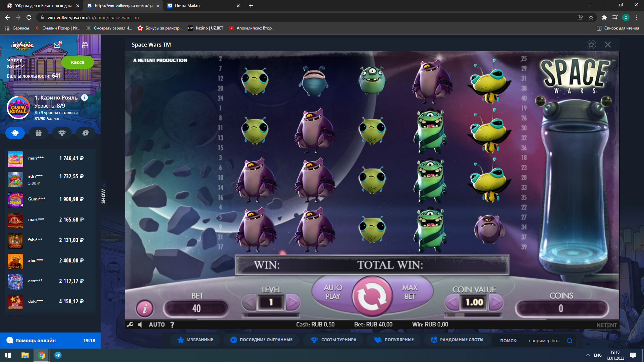Click the AUTO PLAY button
Viewport: 644px width, 362px height.
(x=333, y=292)
